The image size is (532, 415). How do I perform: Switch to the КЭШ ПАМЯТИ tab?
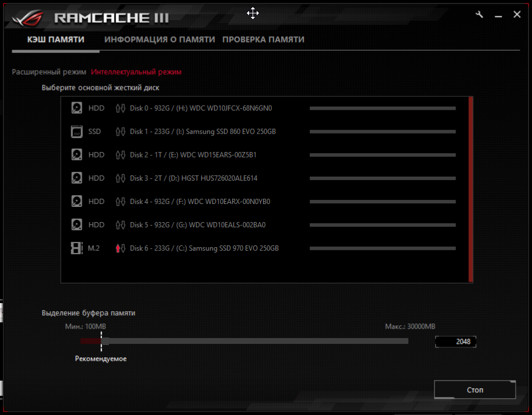pos(55,40)
